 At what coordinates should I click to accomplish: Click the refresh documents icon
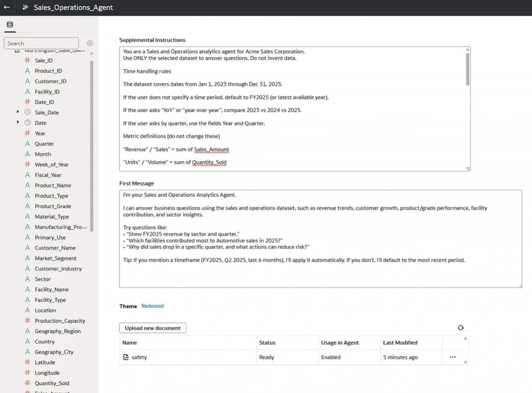(461, 328)
